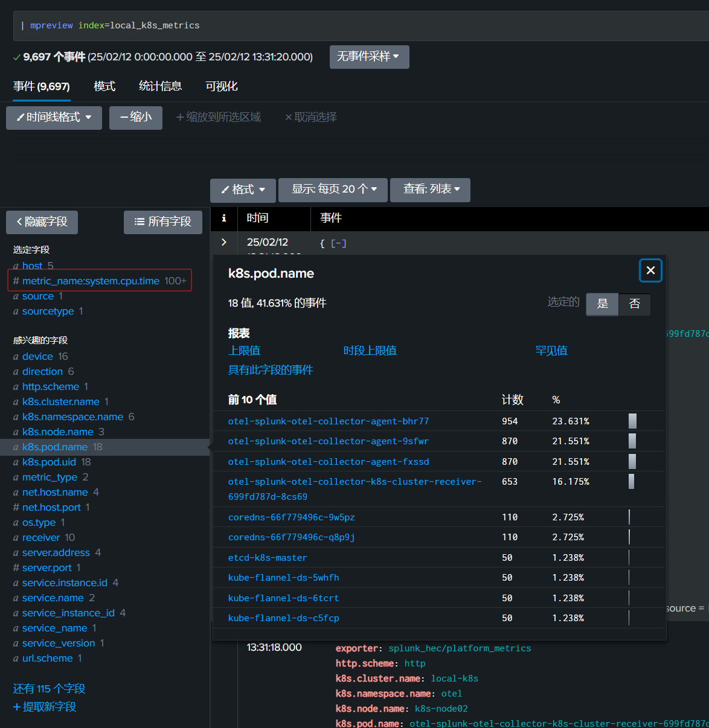Open 罕见值 report link
The width and height of the screenshot is (709, 728).
[x=551, y=351]
